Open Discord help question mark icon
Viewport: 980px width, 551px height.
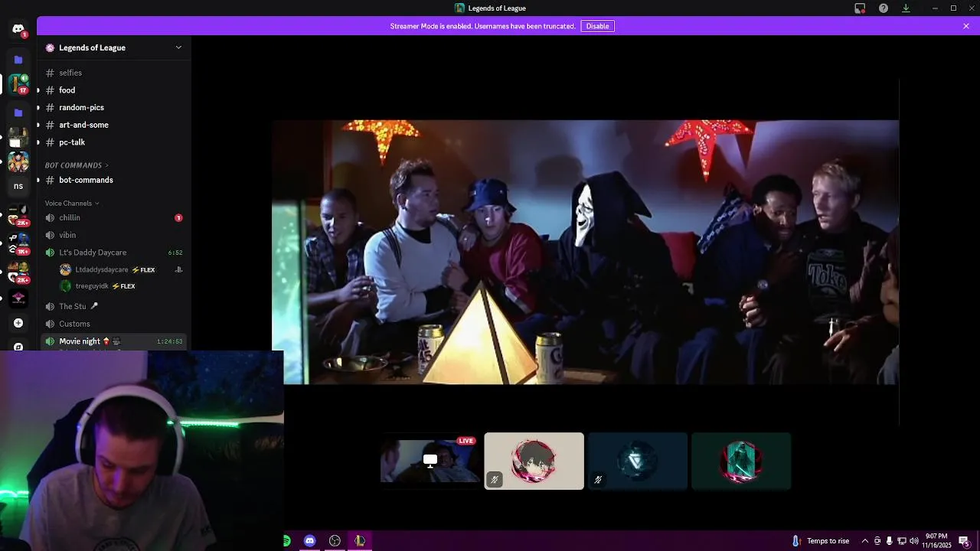[884, 8]
